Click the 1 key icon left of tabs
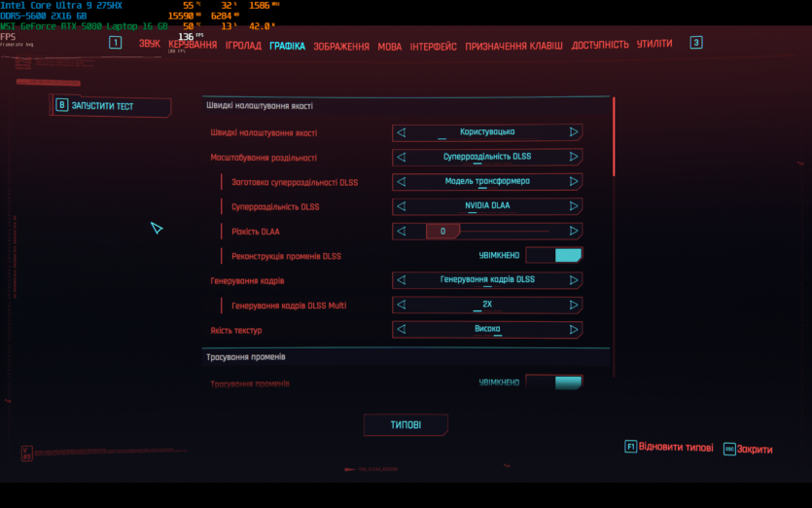This screenshot has width=812, height=508. 116,43
